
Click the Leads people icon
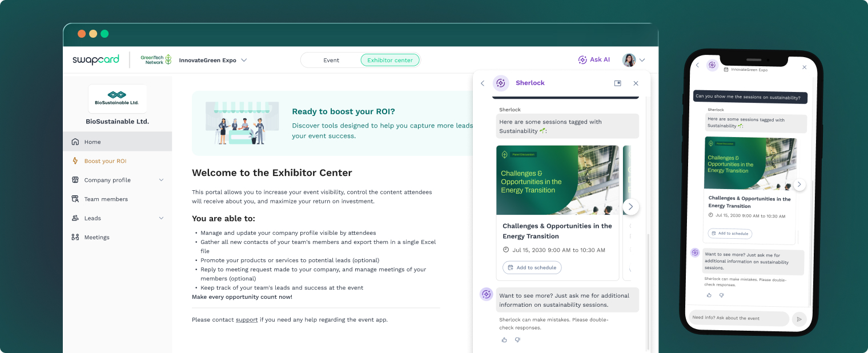pyautogui.click(x=75, y=218)
